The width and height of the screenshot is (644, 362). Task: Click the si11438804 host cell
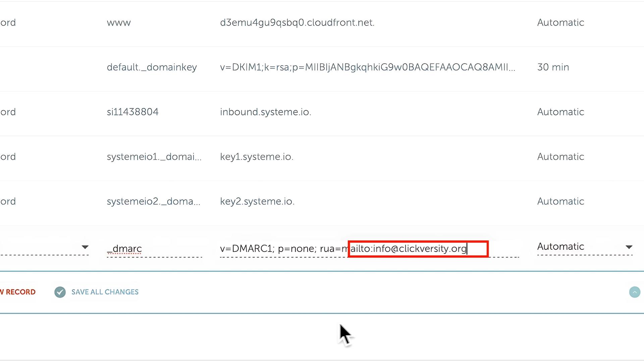click(x=132, y=112)
